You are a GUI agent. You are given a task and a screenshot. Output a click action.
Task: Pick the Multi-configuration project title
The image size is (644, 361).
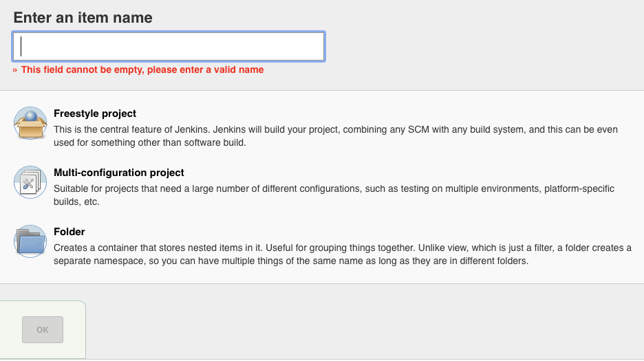[x=119, y=173]
